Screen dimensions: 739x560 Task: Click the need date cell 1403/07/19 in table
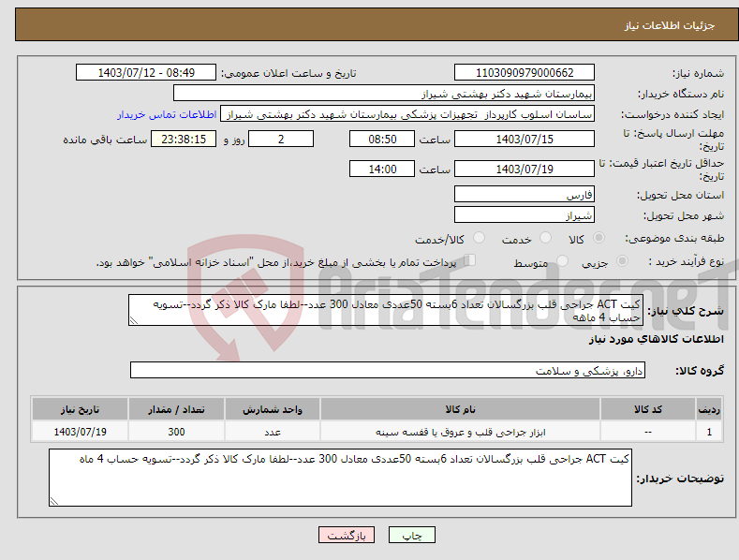click(81, 432)
